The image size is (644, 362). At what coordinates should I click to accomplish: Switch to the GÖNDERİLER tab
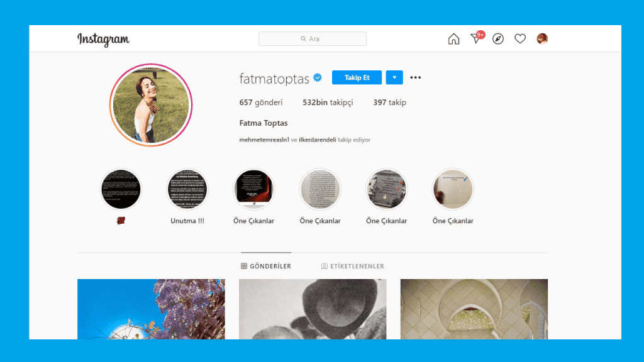pyautogui.click(x=266, y=266)
